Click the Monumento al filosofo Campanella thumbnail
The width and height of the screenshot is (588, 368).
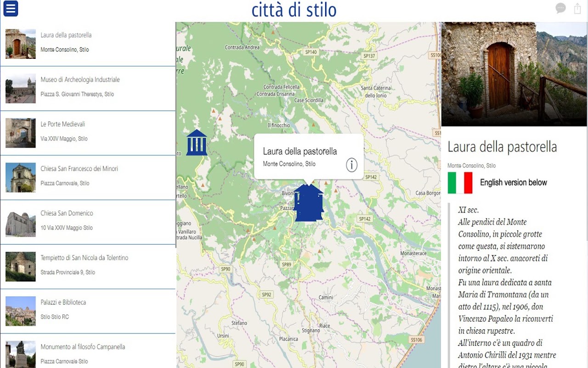tap(21, 354)
